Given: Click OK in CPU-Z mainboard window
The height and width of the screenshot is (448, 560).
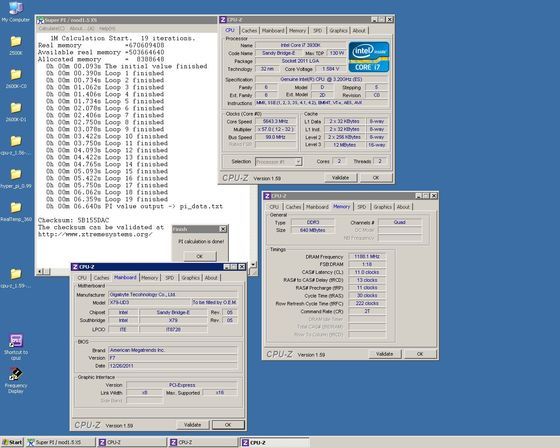Looking at the screenshot, I should 228,425.
